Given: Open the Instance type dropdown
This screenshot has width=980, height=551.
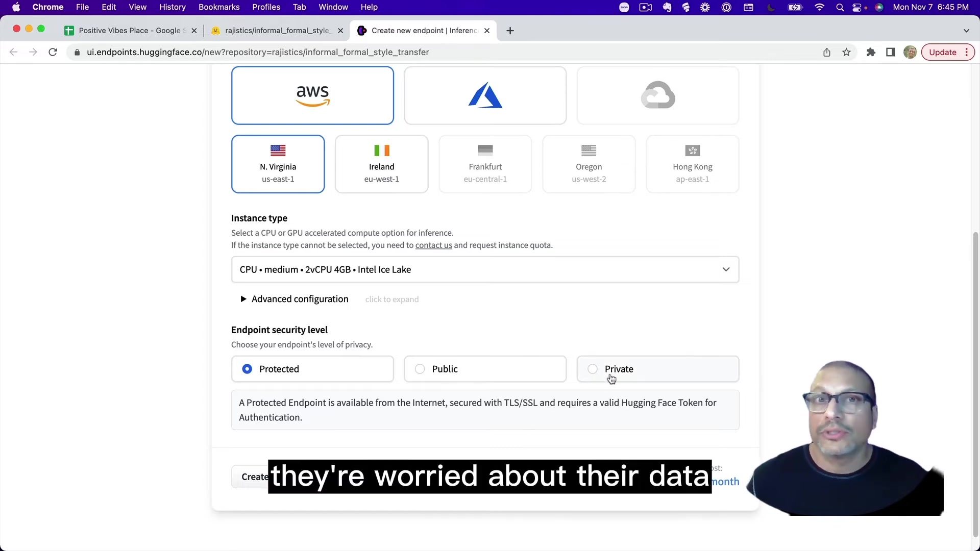Looking at the screenshot, I should pos(485,269).
